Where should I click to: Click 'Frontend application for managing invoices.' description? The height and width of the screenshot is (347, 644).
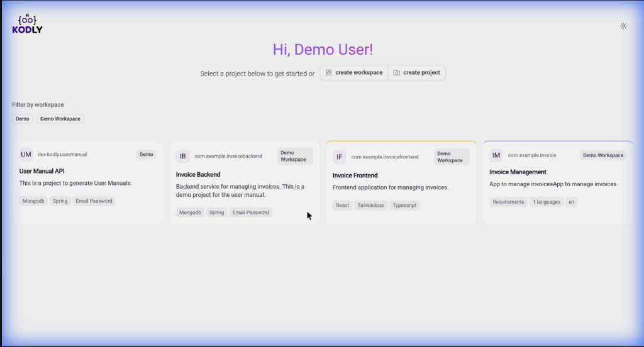coord(391,187)
